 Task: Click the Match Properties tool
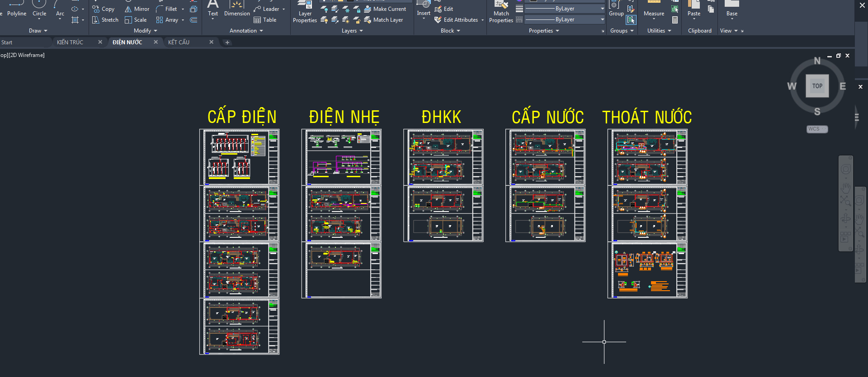point(501,13)
